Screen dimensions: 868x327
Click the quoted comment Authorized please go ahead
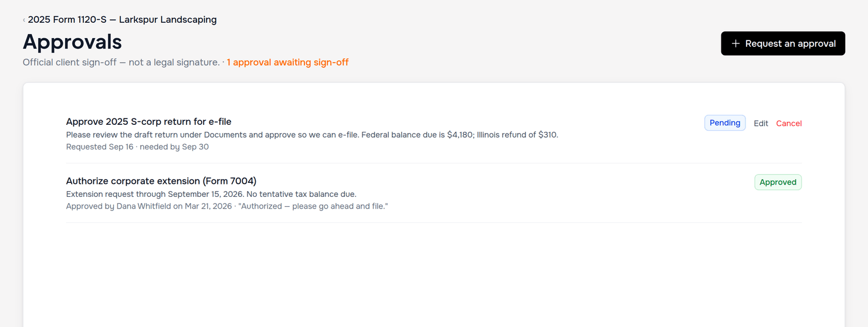(313, 206)
